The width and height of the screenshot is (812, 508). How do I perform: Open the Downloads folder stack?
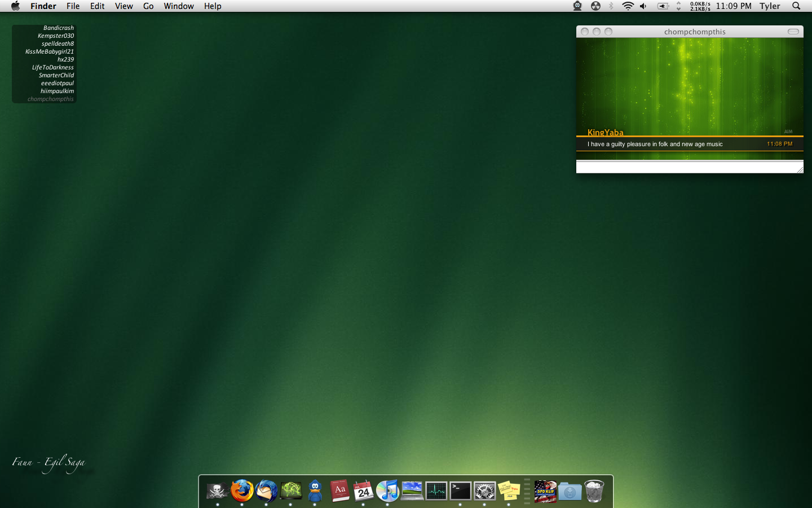coord(570,492)
